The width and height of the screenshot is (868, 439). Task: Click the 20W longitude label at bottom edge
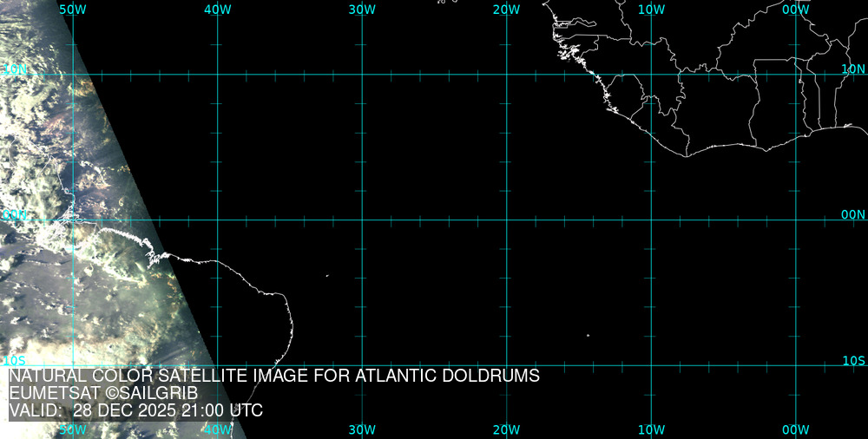(506, 429)
